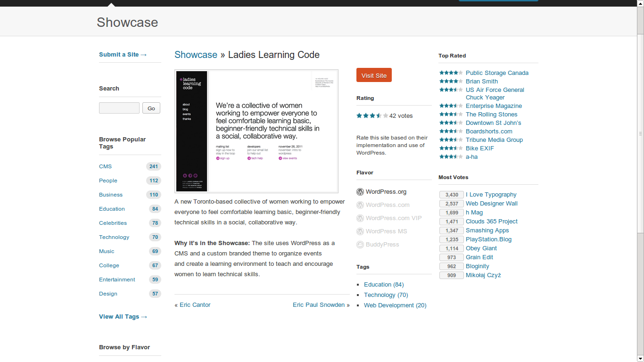Screen dimensions: 644x362
Task: Browse the Entertainment tag
Action: click(x=117, y=280)
